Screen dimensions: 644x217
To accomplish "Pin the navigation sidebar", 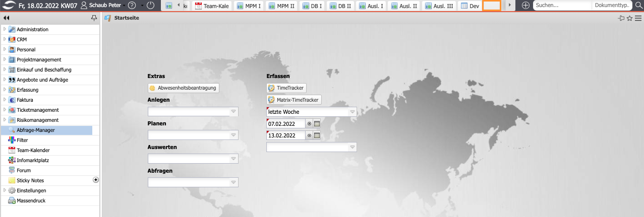I will [94, 18].
